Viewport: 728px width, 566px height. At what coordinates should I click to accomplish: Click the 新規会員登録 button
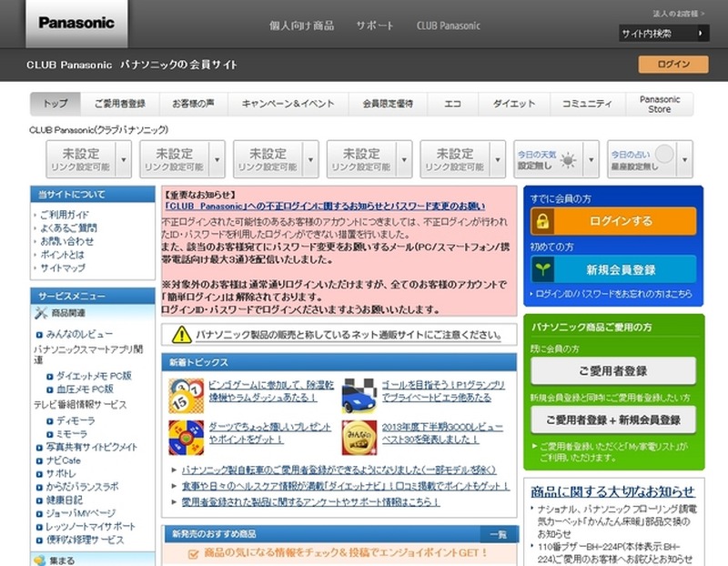click(x=620, y=269)
